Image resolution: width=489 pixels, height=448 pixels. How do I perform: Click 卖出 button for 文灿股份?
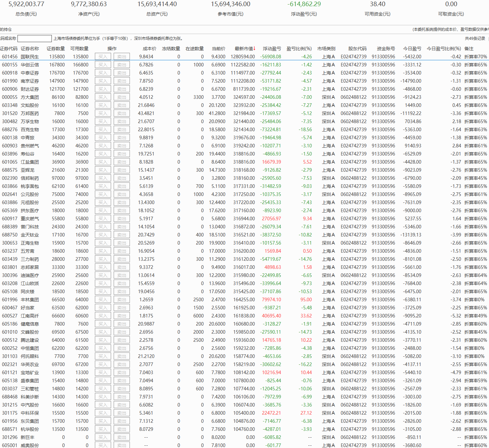[x=122, y=105]
